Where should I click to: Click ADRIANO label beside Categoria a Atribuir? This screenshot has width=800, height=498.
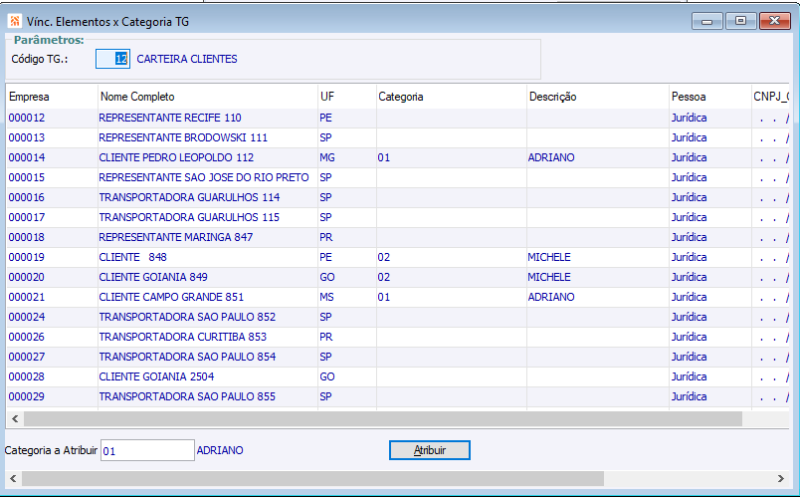click(x=220, y=451)
